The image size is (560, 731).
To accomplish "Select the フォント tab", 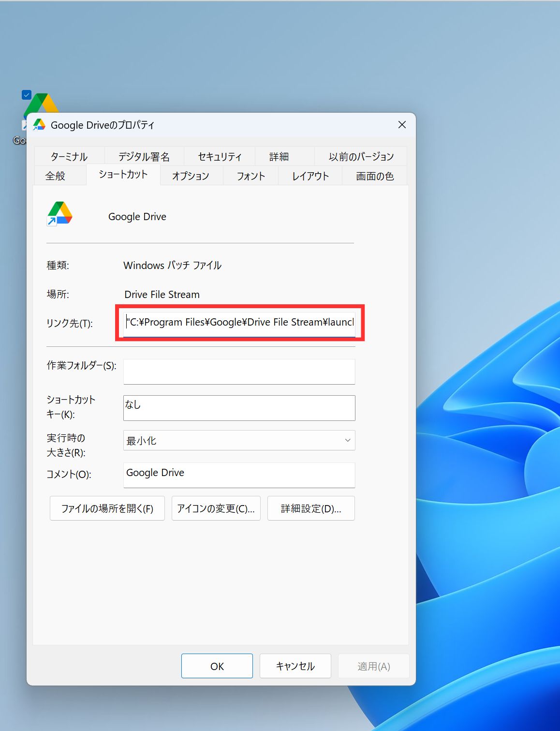I will click(250, 176).
